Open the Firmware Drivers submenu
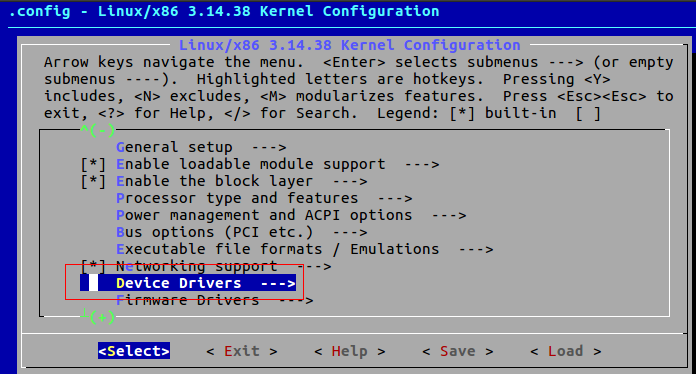 (x=214, y=300)
